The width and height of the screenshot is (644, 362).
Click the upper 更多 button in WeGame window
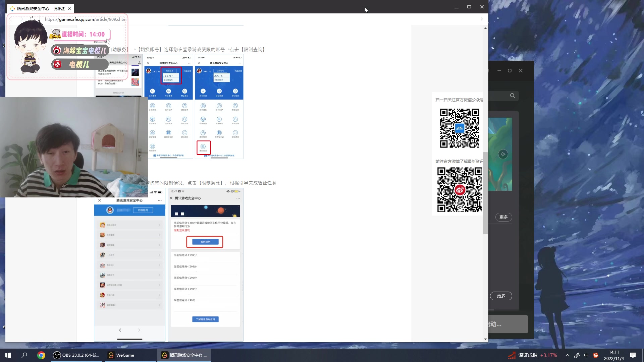(x=503, y=217)
